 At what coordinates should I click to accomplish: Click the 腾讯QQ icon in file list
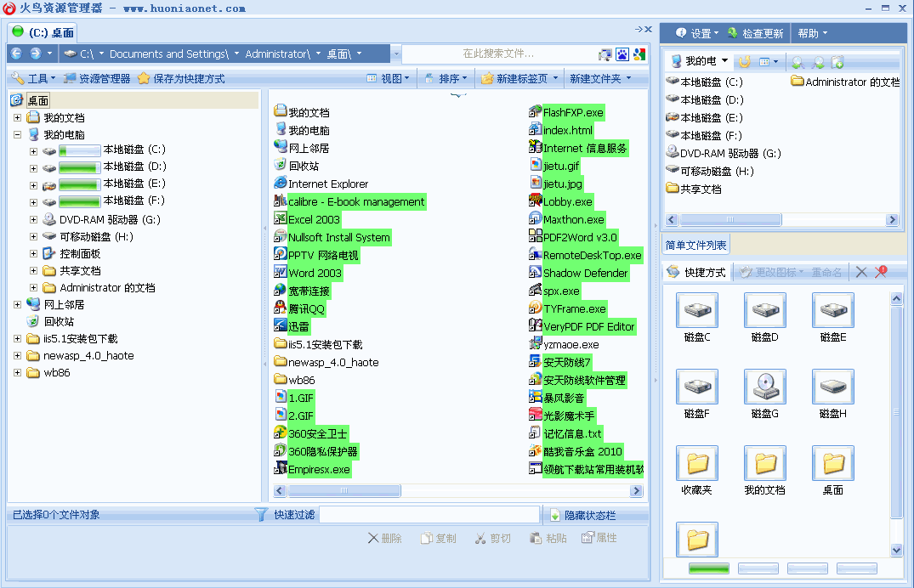(281, 308)
